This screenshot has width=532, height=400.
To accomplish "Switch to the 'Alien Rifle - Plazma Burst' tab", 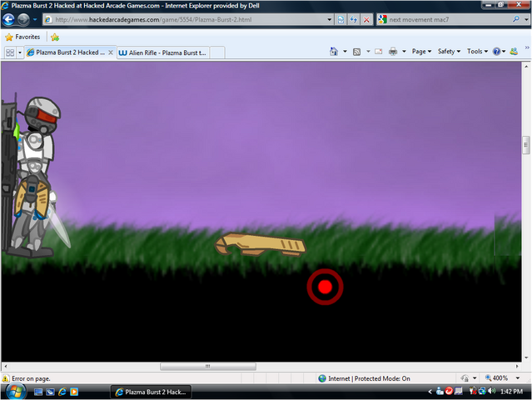I will click(x=163, y=53).
